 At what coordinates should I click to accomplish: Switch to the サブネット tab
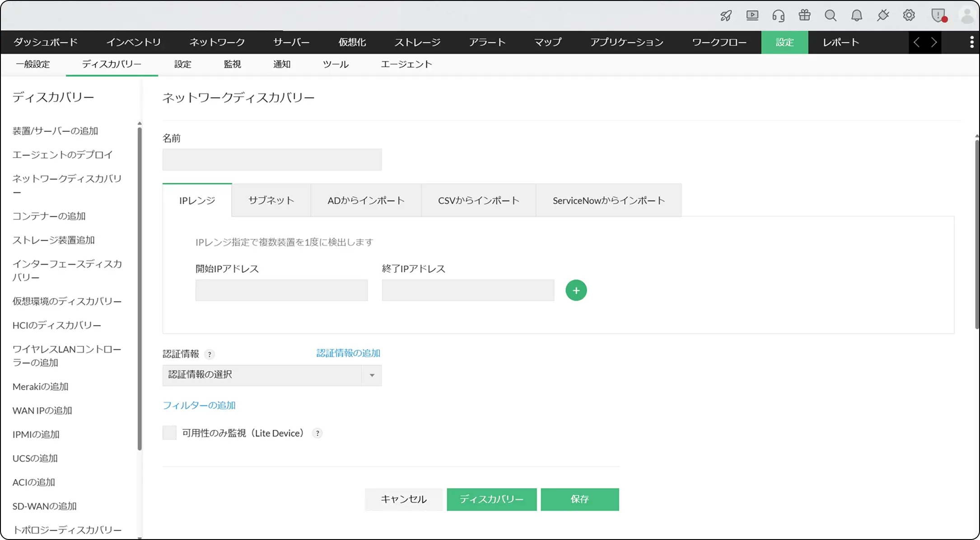271,200
